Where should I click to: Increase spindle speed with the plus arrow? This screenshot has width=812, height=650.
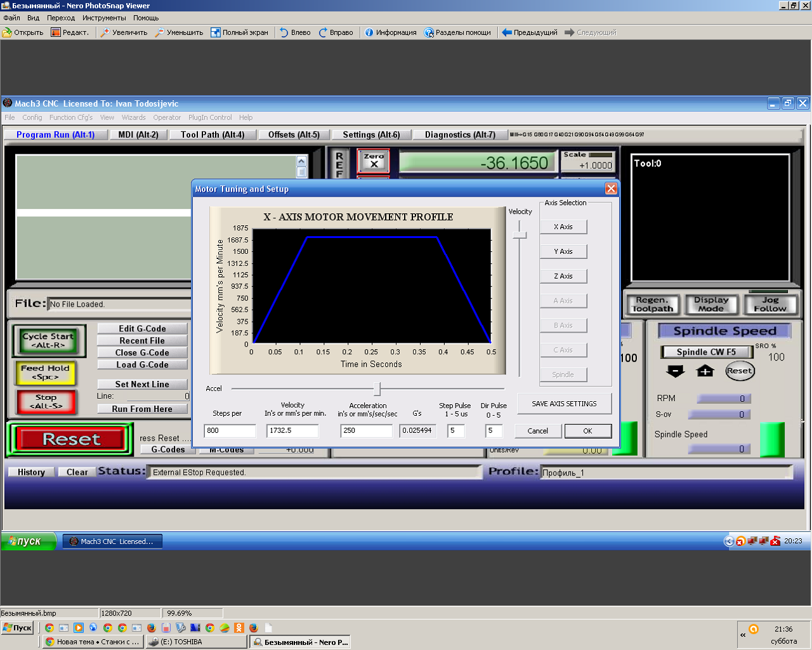tap(705, 371)
